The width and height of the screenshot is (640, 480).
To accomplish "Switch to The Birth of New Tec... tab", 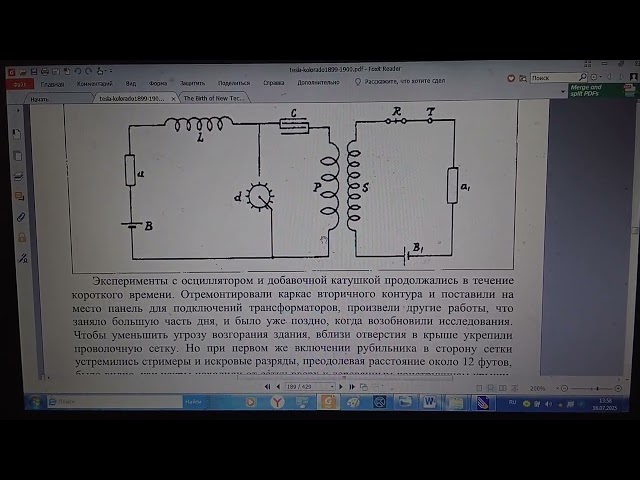I will (x=213, y=98).
